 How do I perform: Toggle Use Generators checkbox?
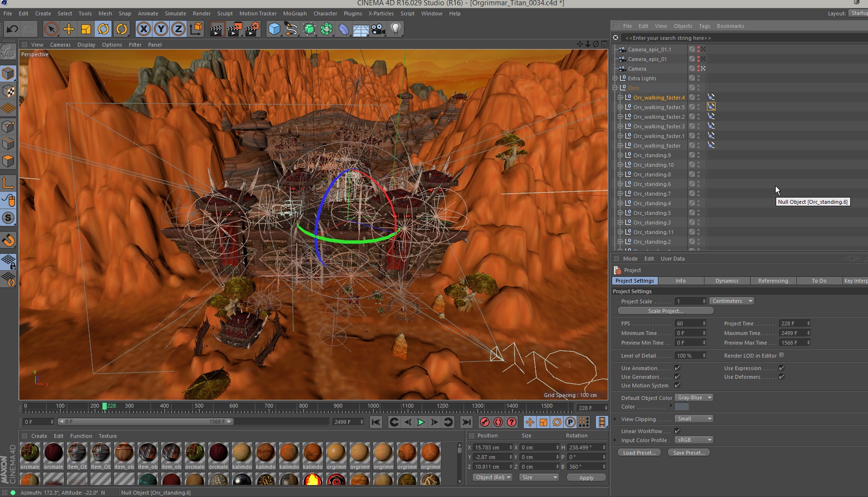coord(677,377)
